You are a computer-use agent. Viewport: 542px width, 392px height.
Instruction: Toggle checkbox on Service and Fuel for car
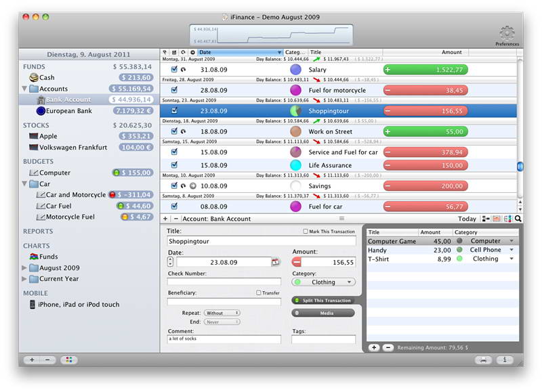[174, 152]
